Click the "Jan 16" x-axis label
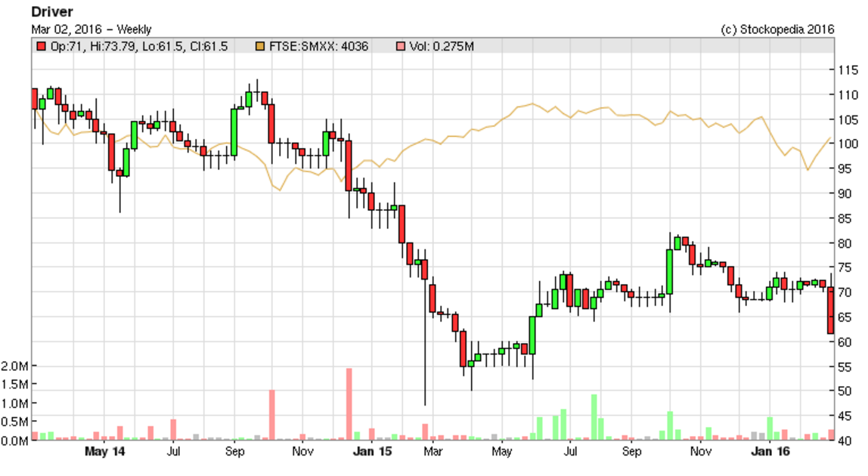 [x=770, y=452]
